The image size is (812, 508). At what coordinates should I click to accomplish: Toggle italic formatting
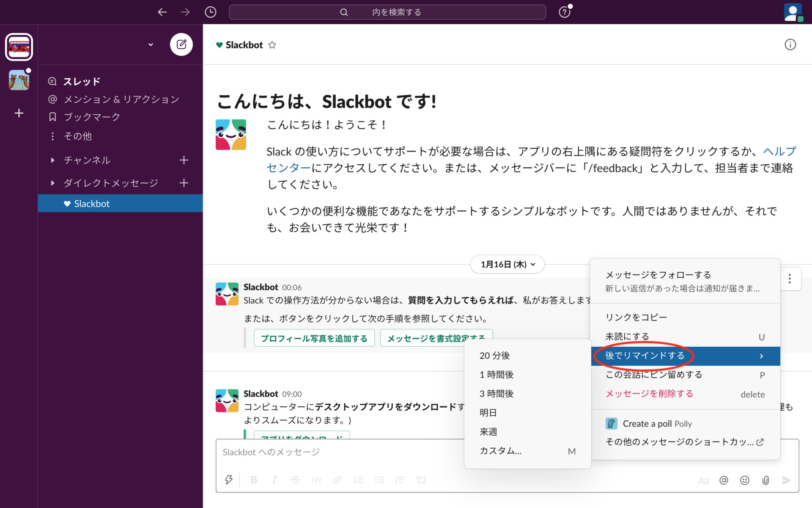coord(274,480)
